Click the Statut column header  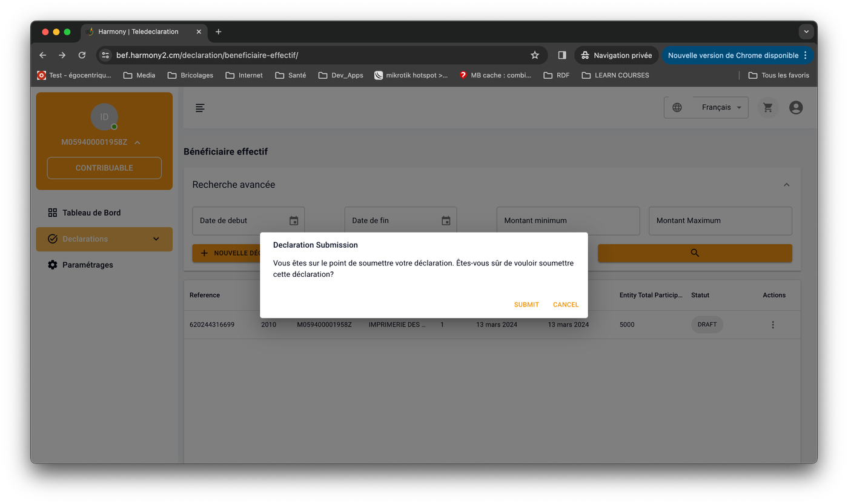700,295
